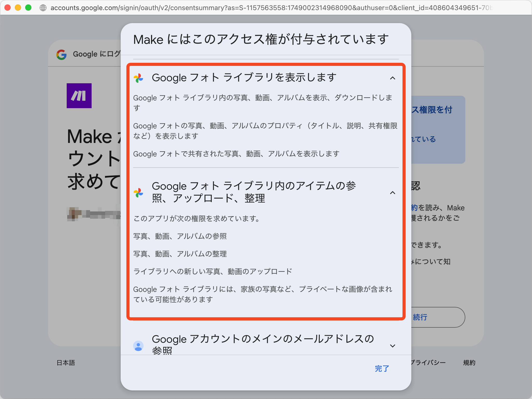Click the account avatar icon beside メールアドレスの参照

coord(138,346)
